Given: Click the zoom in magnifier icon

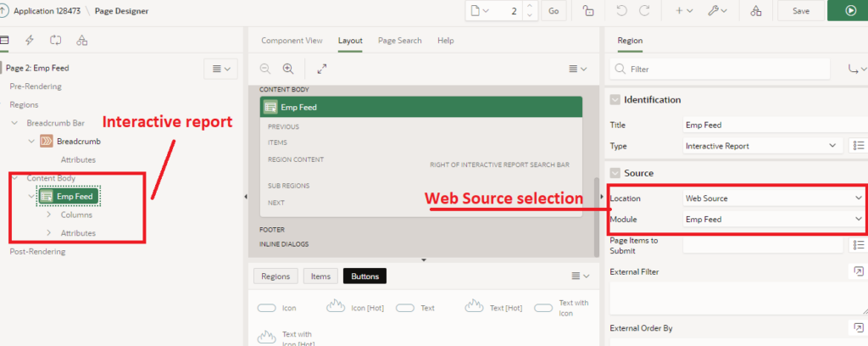Looking at the screenshot, I should 288,69.
